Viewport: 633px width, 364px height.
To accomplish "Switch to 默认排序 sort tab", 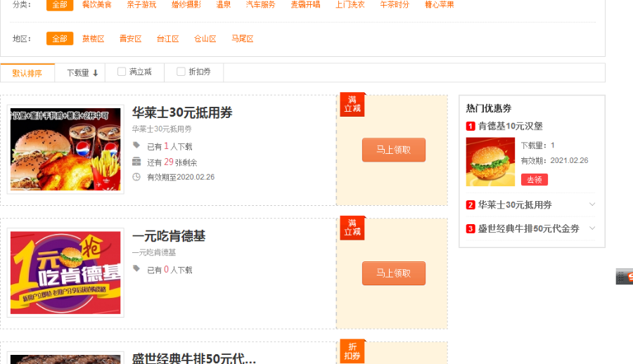I will (27, 73).
